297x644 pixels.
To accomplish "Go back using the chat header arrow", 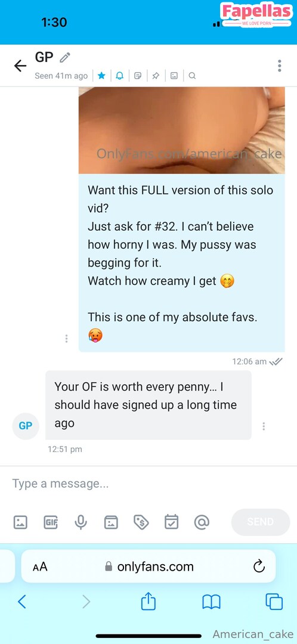I will click(20, 66).
